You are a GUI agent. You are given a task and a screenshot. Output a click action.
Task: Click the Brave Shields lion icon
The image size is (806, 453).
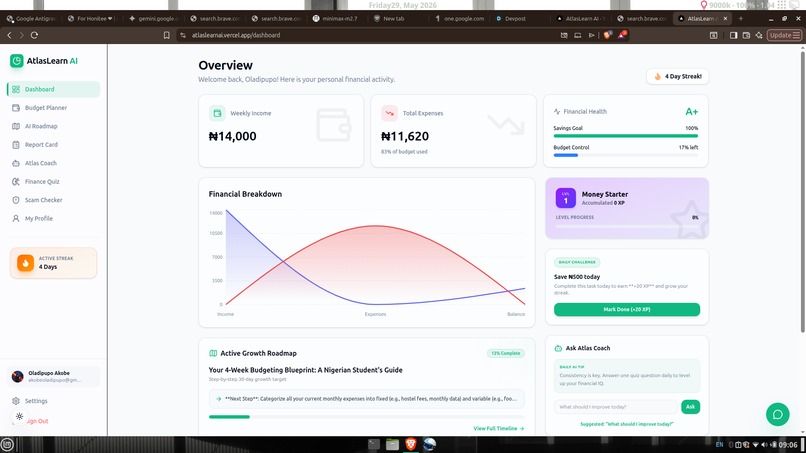tap(608, 35)
